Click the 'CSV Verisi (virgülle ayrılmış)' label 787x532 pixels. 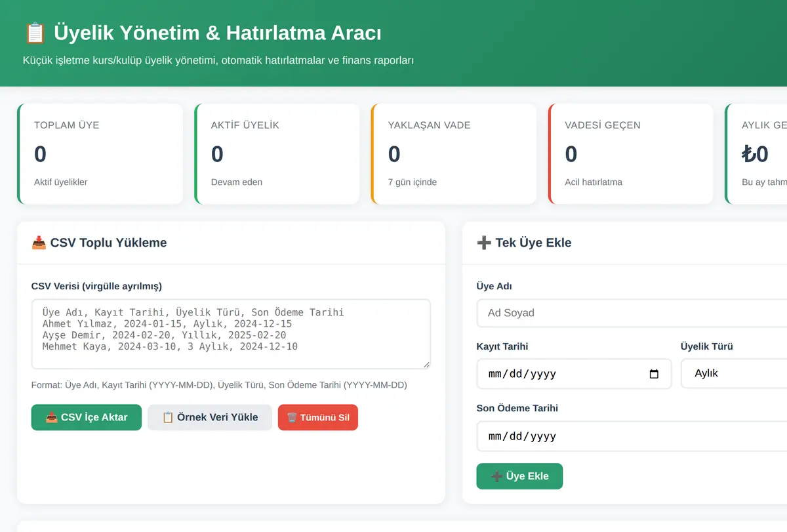pyautogui.click(x=96, y=286)
